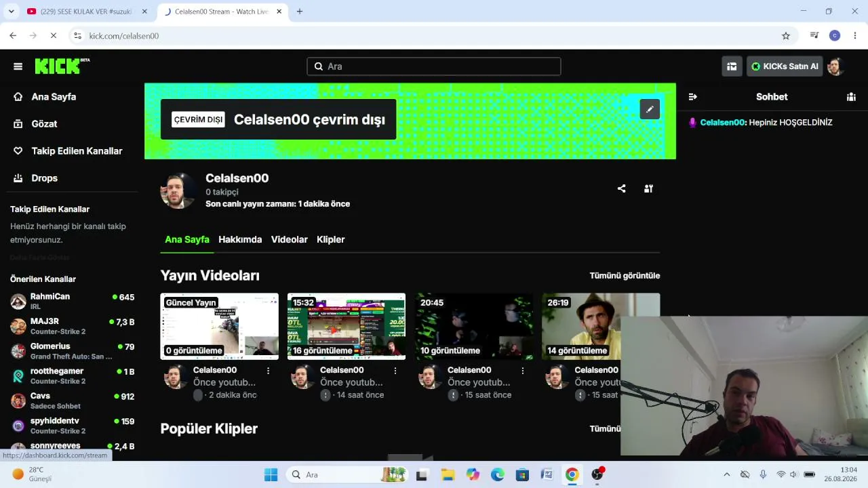
Task: Switch to the Videolar tab
Action: tap(290, 239)
